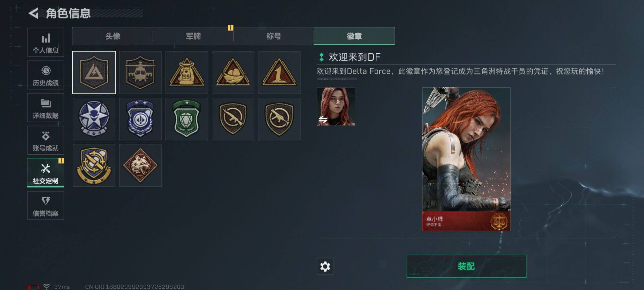Select the 欢迎来到DF triangle shield badge

[94, 72]
